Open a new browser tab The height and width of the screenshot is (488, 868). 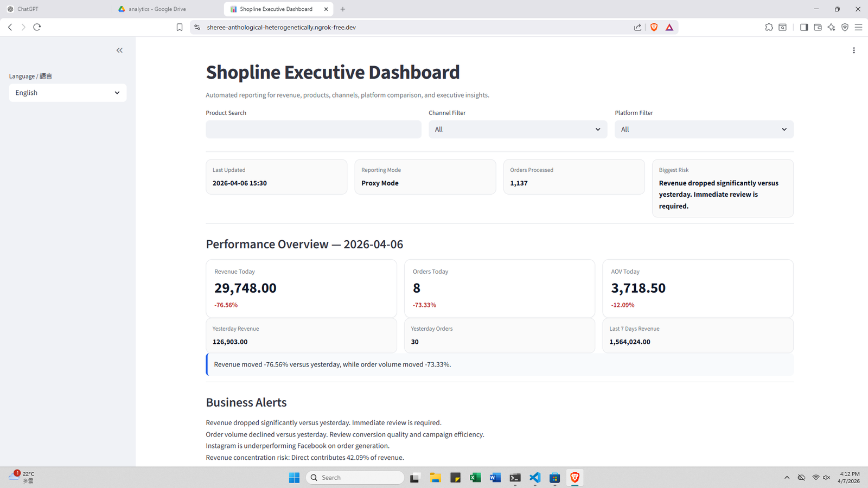[343, 9]
